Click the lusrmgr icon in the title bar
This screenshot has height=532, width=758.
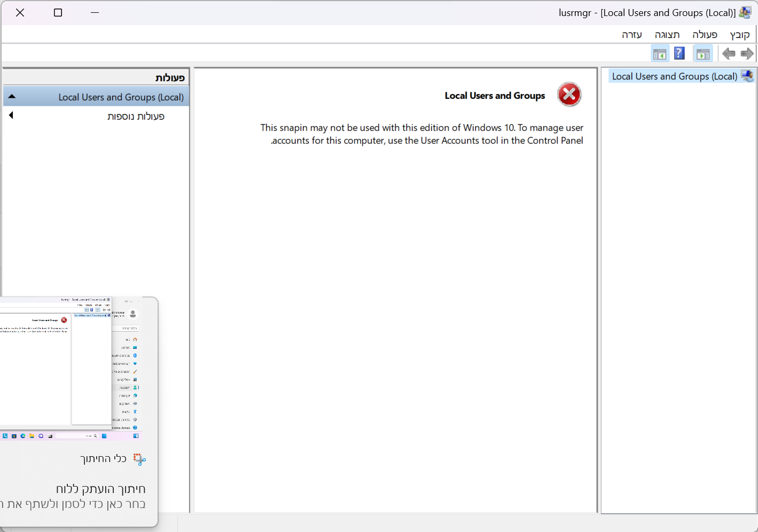(745, 13)
